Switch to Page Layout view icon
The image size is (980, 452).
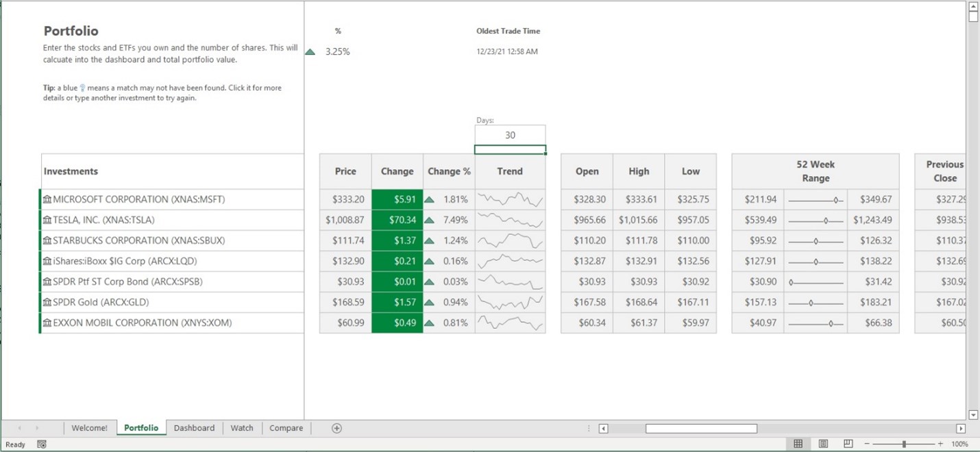[x=823, y=444]
